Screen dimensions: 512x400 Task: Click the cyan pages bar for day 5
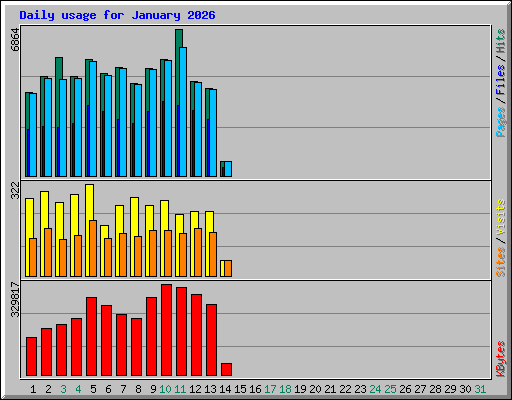pyautogui.click(x=93, y=119)
